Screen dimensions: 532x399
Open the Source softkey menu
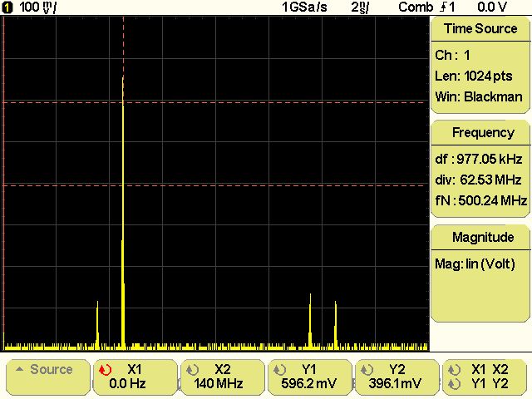(x=48, y=377)
